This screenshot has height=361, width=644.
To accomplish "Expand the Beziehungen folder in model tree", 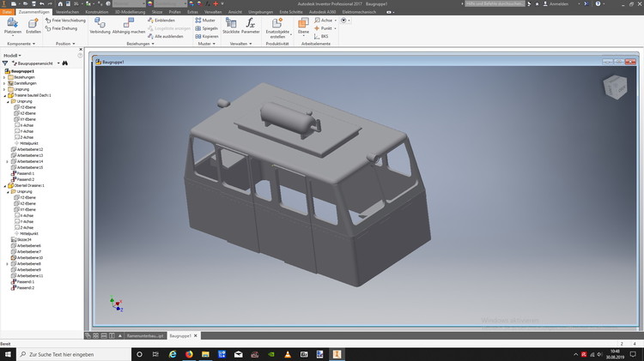I will click(4, 77).
